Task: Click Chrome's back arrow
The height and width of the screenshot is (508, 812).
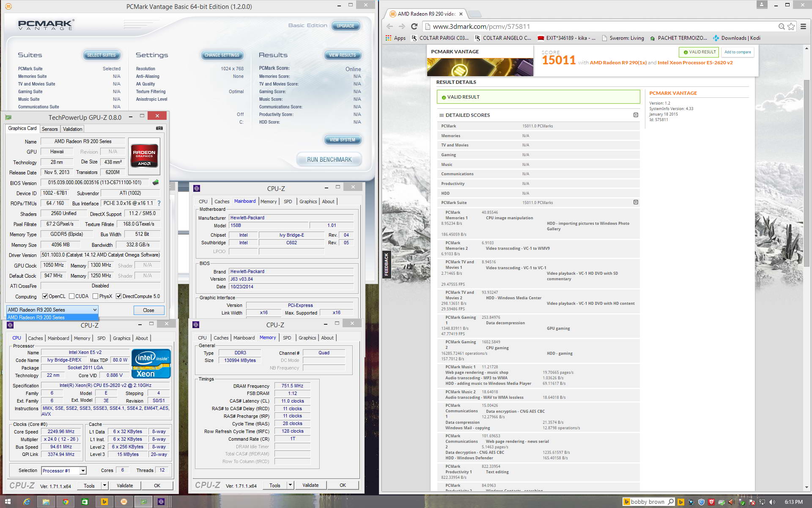Action: click(x=390, y=26)
